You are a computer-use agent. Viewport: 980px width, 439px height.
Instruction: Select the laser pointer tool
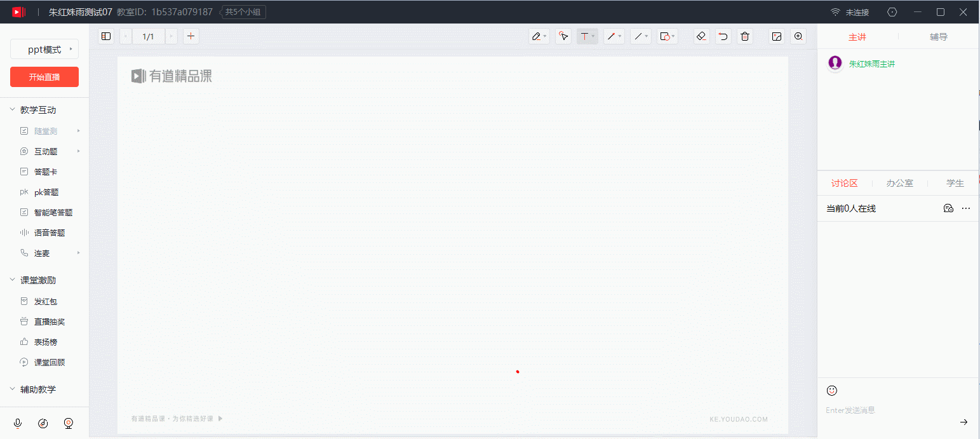[563, 36]
